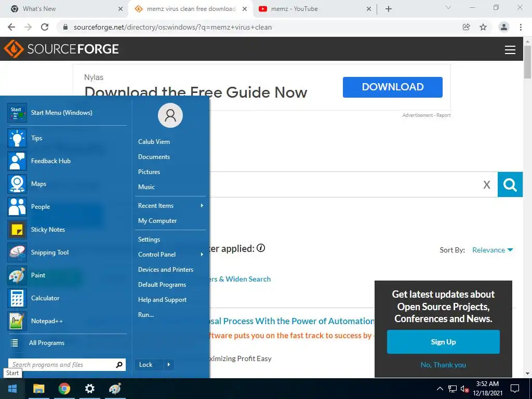Open Calculator app

pos(67,298)
